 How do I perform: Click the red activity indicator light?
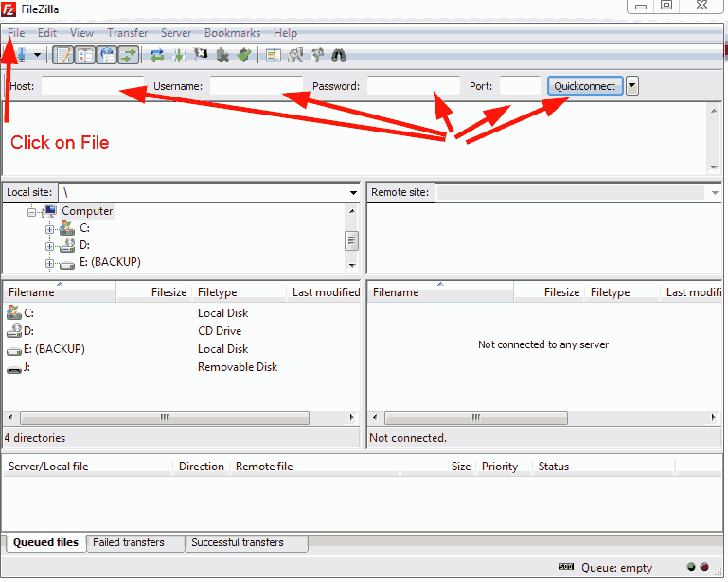coord(704,567)
